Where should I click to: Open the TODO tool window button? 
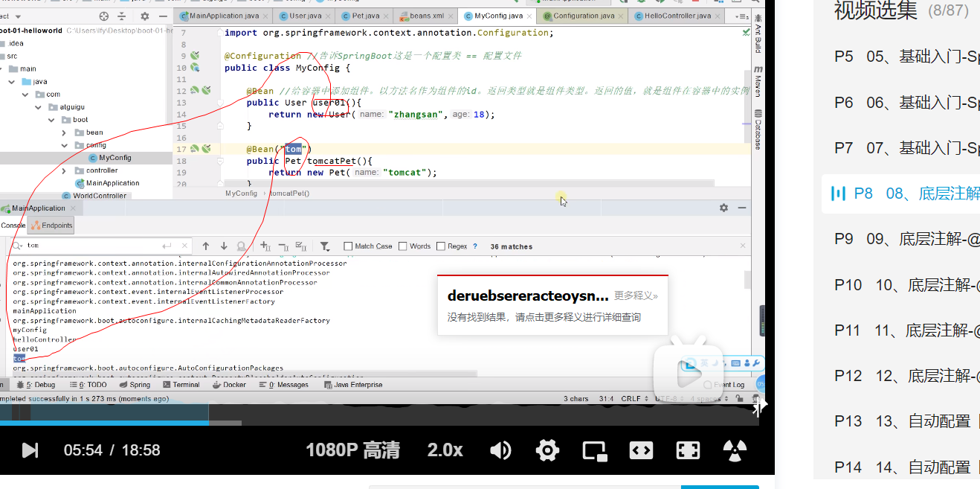[x=87, y=385]
